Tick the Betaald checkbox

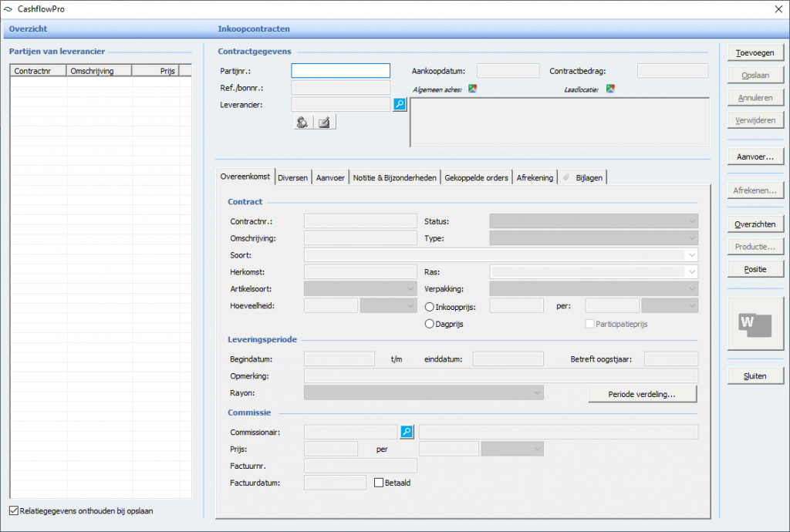tap(379, 483)
